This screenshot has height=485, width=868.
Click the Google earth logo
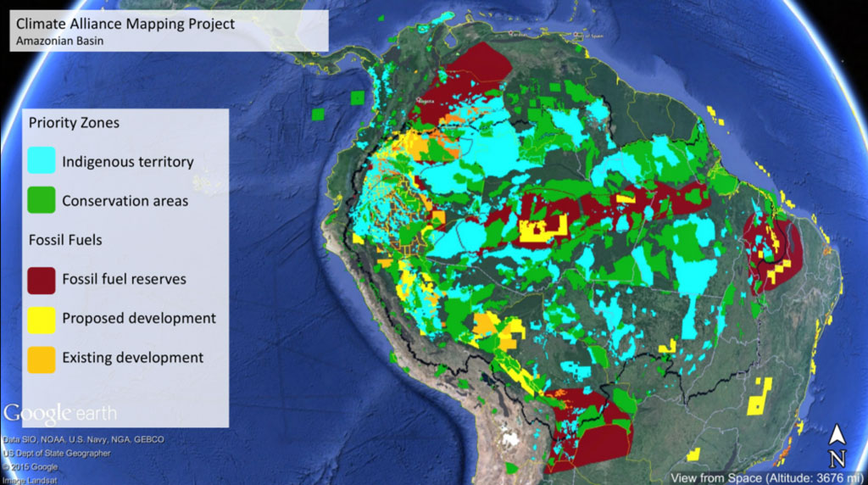(x=60, y=413)
